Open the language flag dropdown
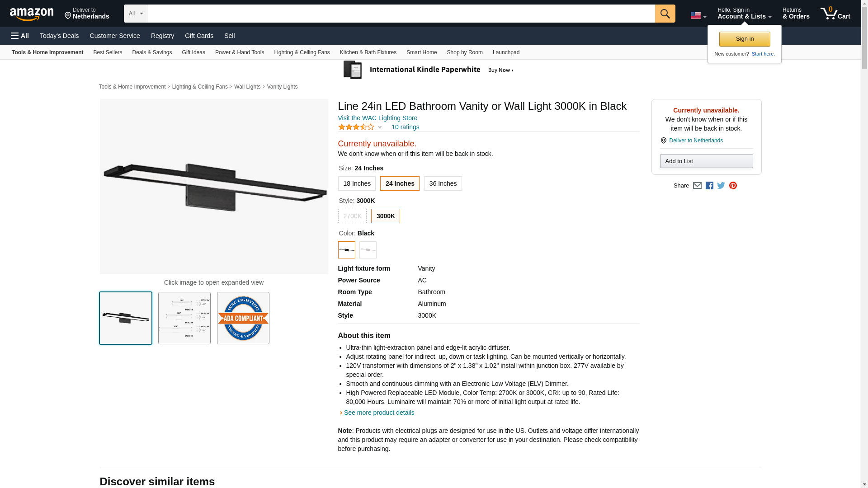This screenshot has width=868, height=488. tap(698, 15)
